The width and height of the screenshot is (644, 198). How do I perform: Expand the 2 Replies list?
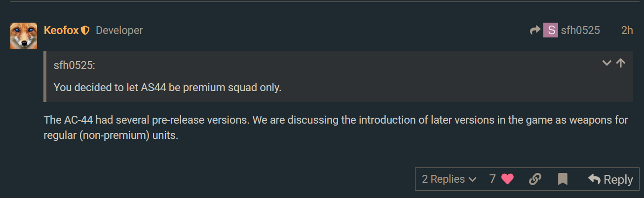tap(449, 179)
